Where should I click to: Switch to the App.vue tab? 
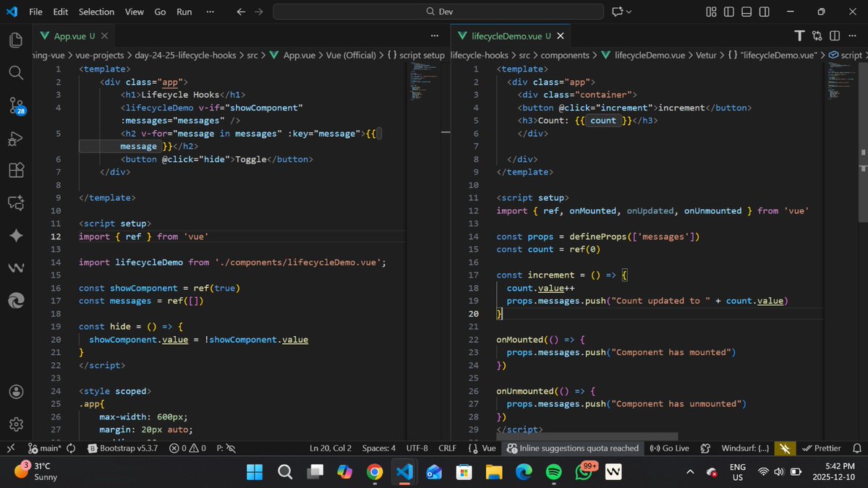point(71,35)
